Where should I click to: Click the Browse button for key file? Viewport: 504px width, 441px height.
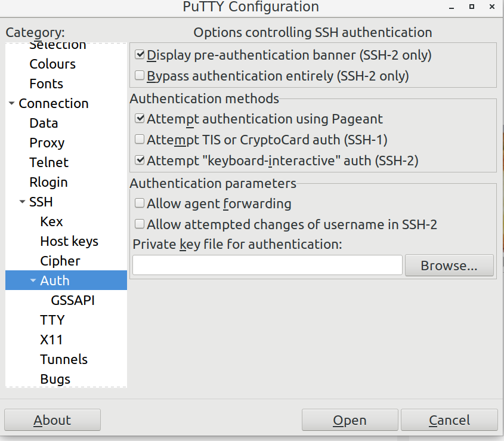[449, 265]
